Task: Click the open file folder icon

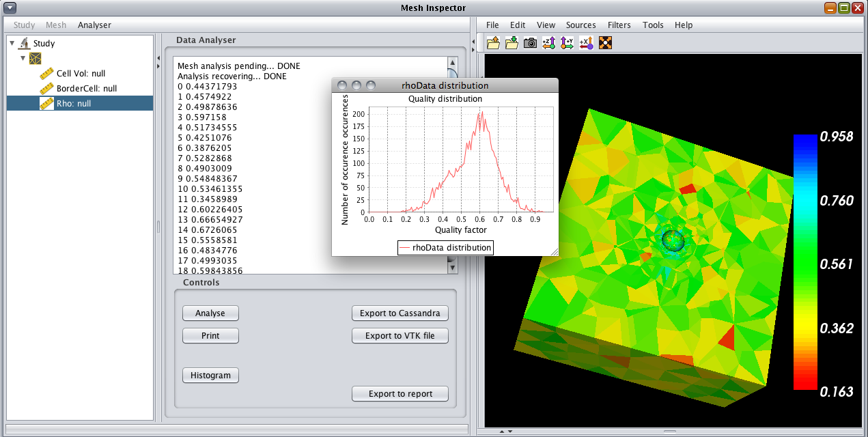Action: pos(493,43)
